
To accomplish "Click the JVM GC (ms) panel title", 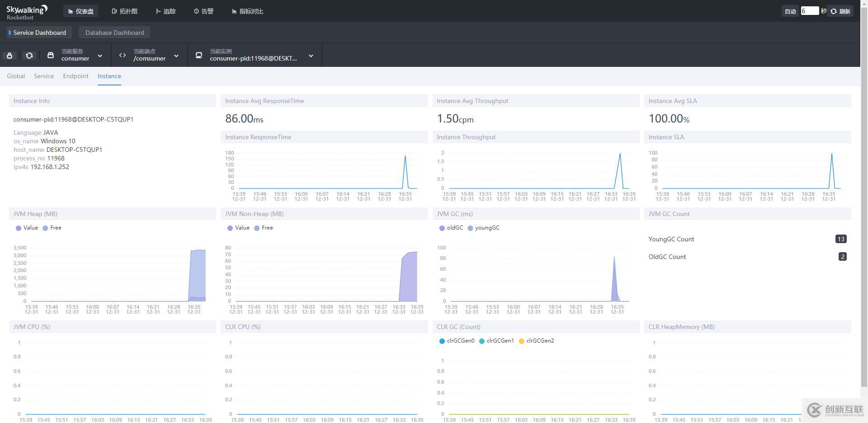I will click(455, 214).
